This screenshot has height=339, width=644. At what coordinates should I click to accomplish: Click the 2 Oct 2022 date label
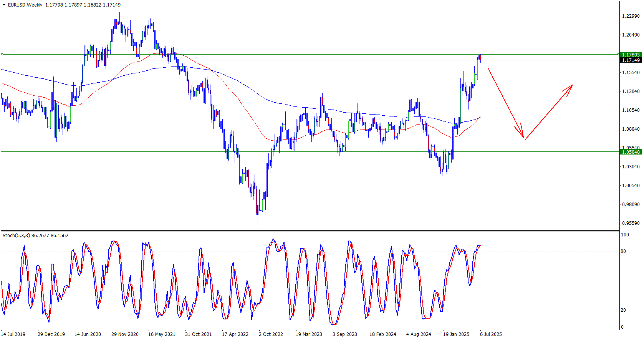271,334
